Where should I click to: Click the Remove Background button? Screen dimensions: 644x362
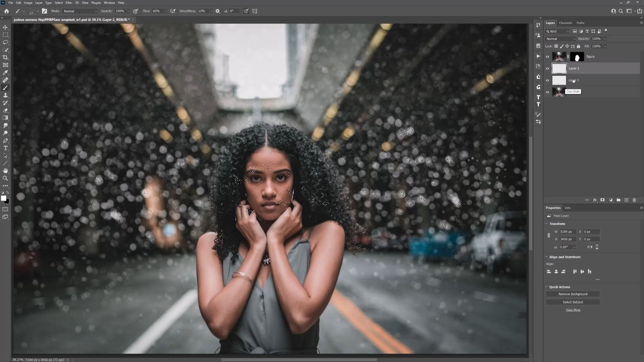pos(573,294)
